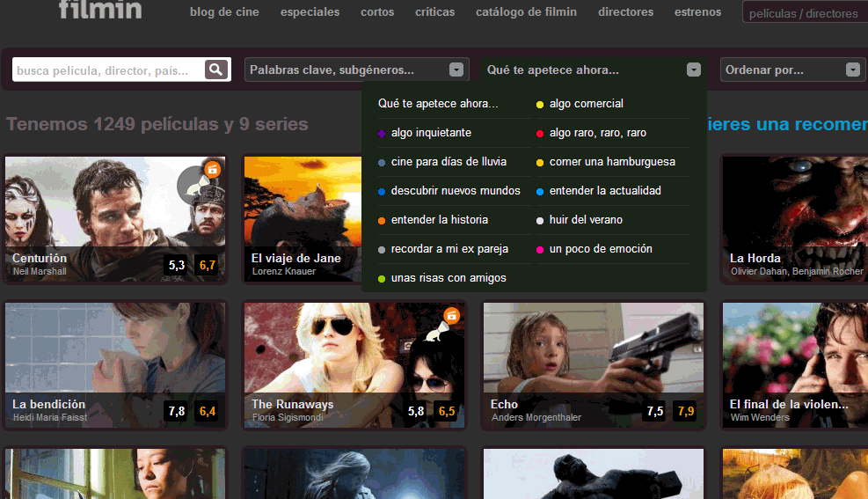Open La Horda movie card
This screenshot has width=868, height=499.
795,219
